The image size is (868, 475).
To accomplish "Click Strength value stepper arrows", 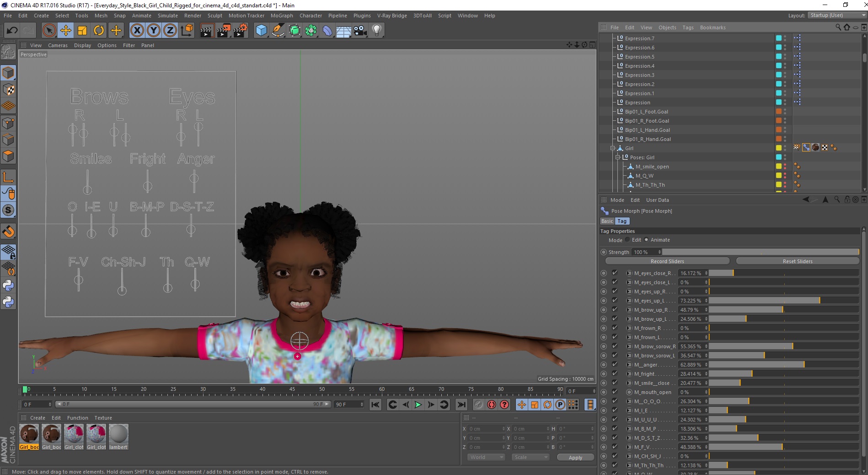I will pos(659,252).
